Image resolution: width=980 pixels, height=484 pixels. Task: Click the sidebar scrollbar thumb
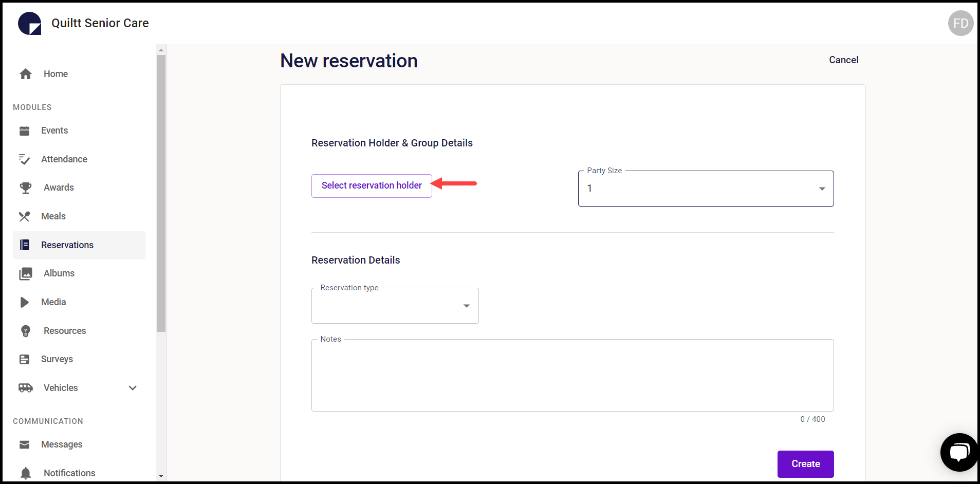(161, 193)
